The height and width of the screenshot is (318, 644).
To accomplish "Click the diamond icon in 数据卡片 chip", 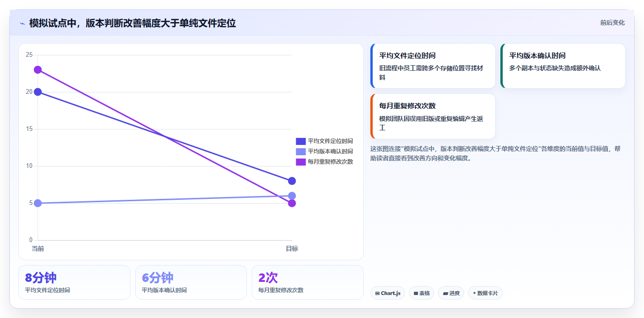I will (x=474, y=293).
